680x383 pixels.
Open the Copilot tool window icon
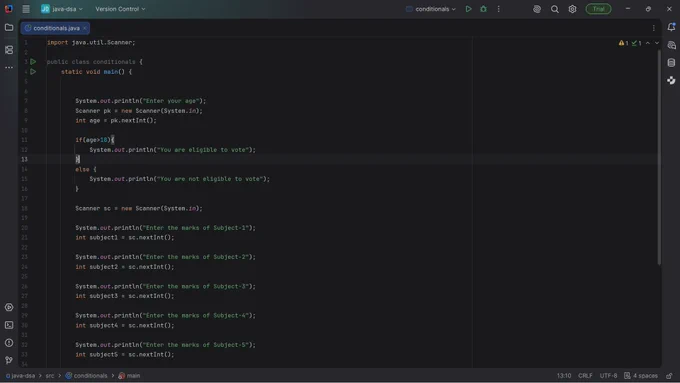pyautogui.click(x=671, y=81)
